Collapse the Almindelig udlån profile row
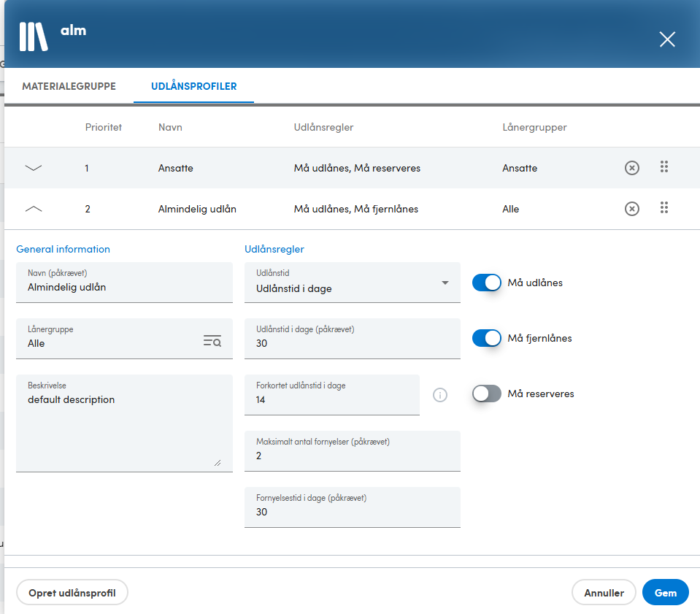Image resolution: width=700 pixels, height=614 pixels. (x=34, y=209)
